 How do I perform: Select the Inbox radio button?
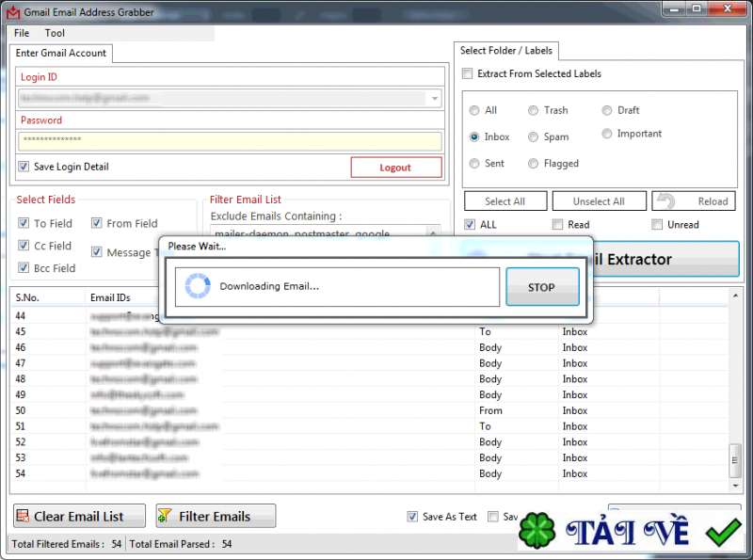coord(474,136)
